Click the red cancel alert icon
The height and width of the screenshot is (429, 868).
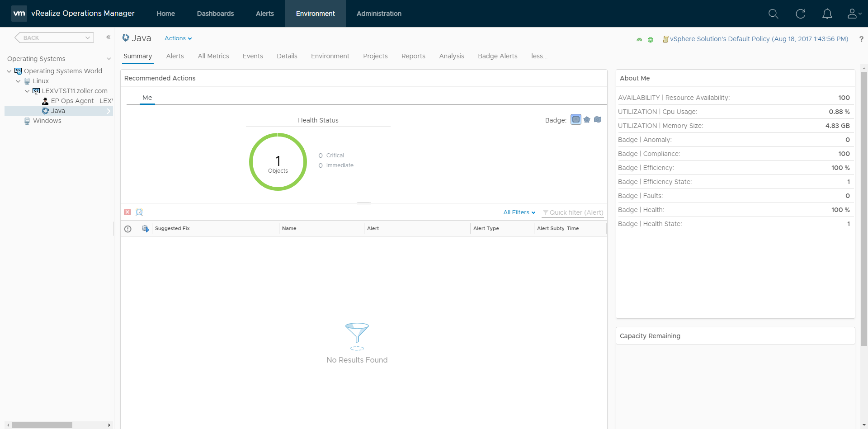click(127, 212)
